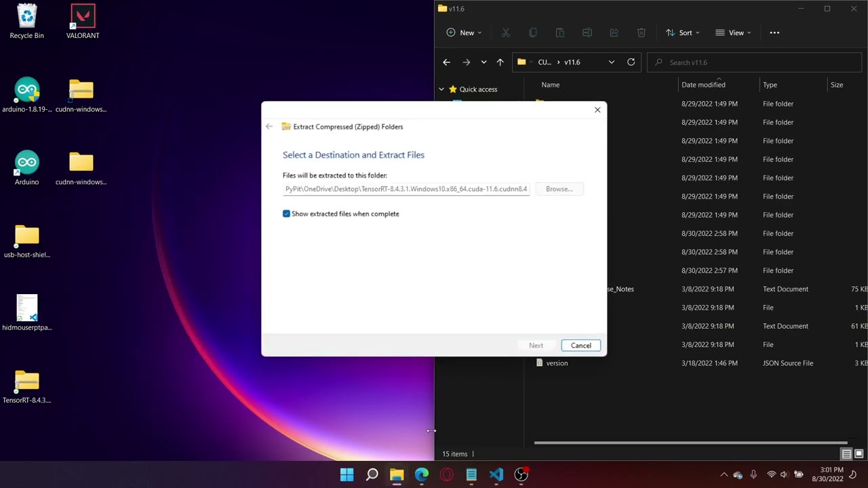Expand address bar previous locations chevron
The image size is (868, 488).
click(612, 62)
